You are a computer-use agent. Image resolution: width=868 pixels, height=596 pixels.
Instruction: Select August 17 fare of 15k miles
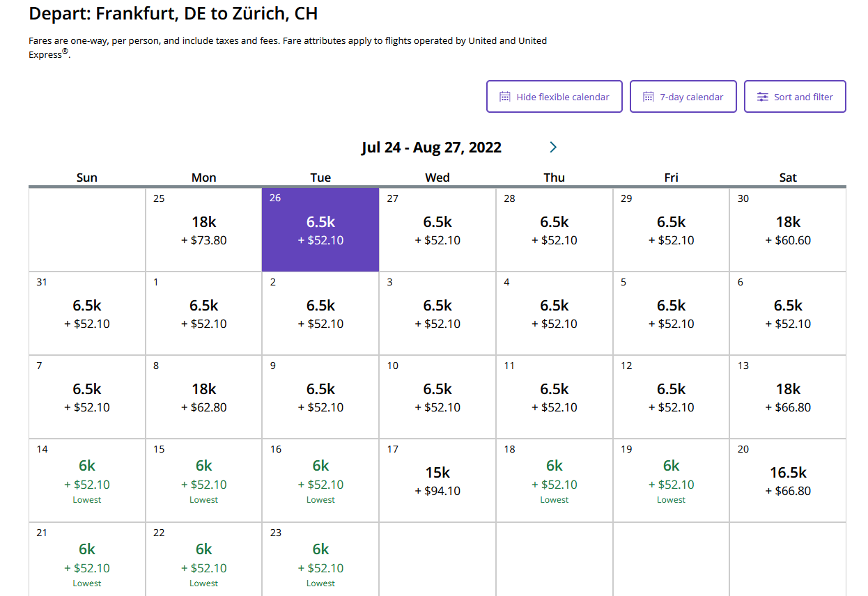click(437, 480)
